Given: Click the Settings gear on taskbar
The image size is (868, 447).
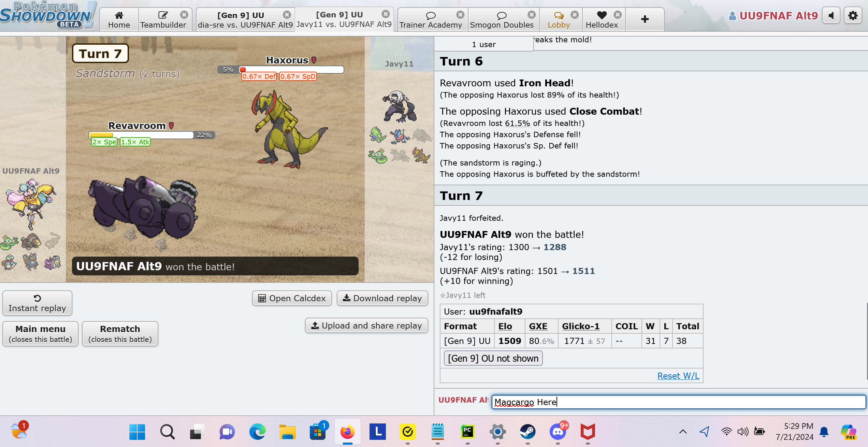Looking at the screenshot, I should [x=497, y=432].
